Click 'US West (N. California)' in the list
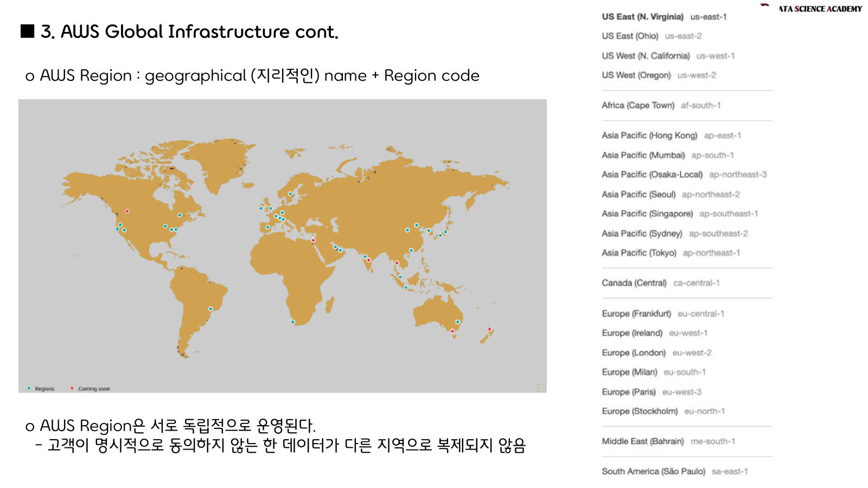 (x=646, y=56)
